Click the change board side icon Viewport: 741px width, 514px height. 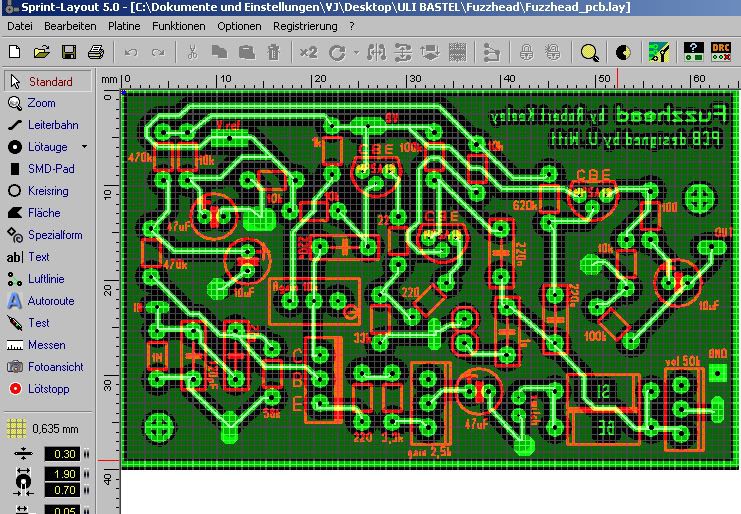pyautogui.click(x=430, y=52)
